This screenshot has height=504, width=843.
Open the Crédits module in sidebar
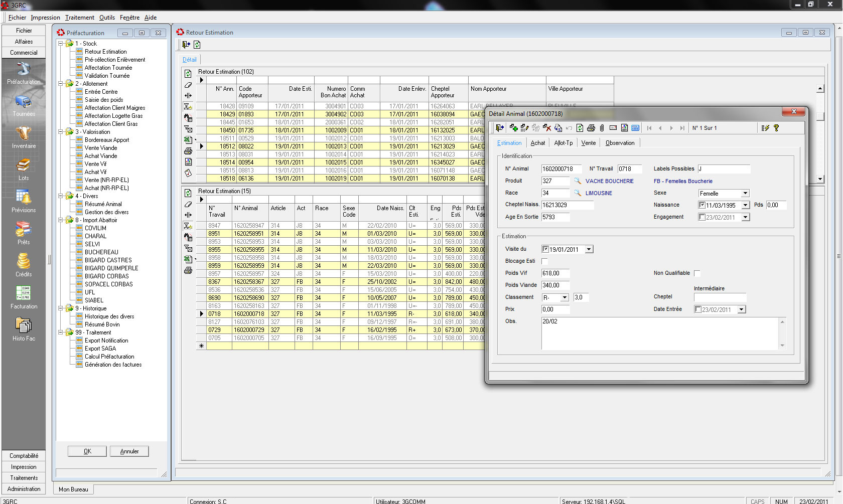pos(24,266)
